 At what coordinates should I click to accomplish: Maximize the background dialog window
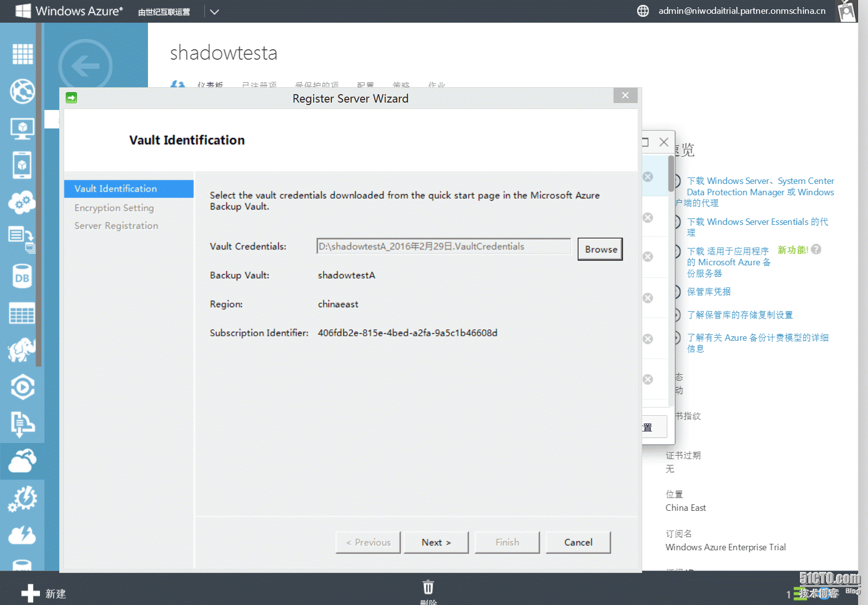point(645,142)
